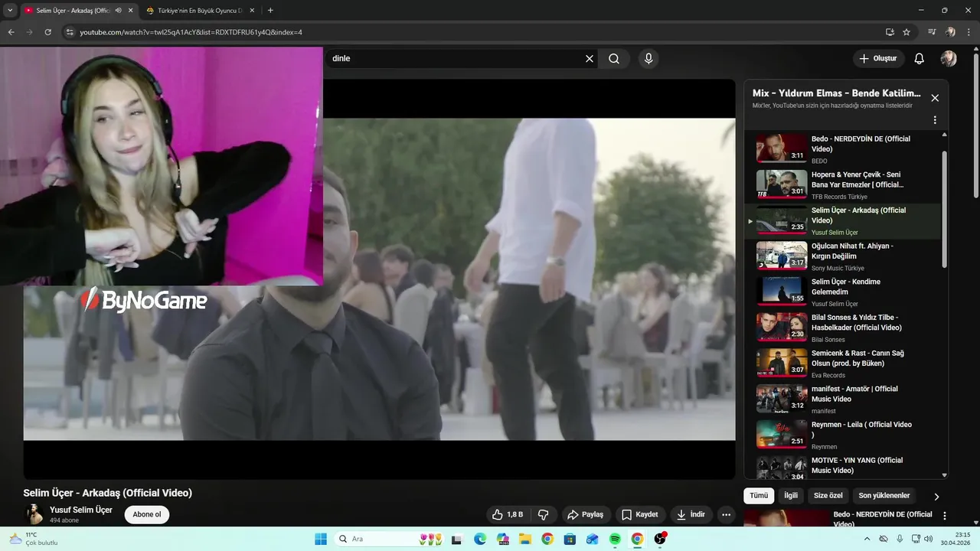Reload the page with refresh icon

(47, 32)
